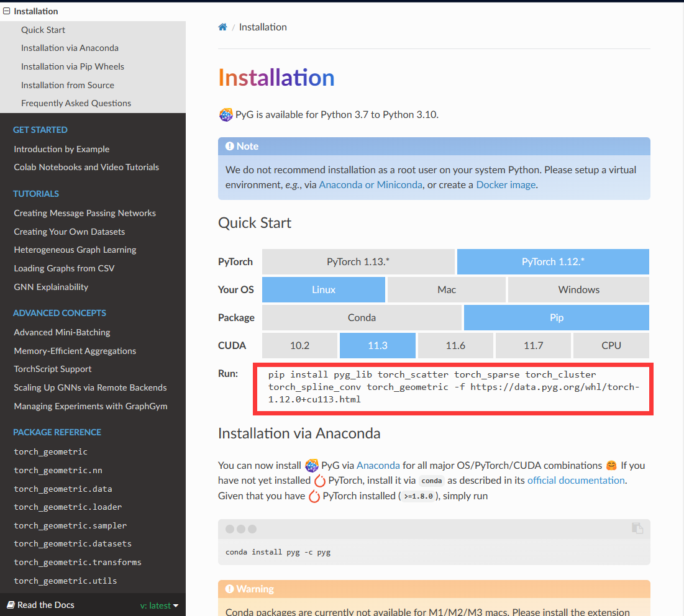
Task: Select CUDA 10.2
Action: [299, 345]
